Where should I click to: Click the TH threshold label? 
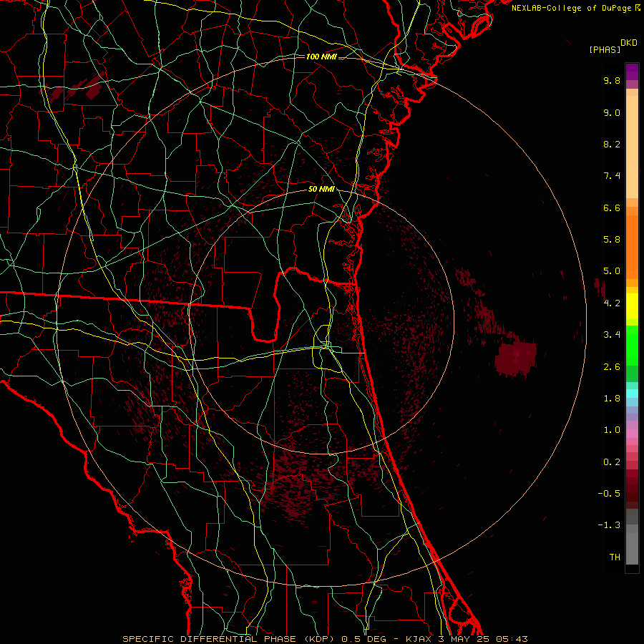click(615, 557)
